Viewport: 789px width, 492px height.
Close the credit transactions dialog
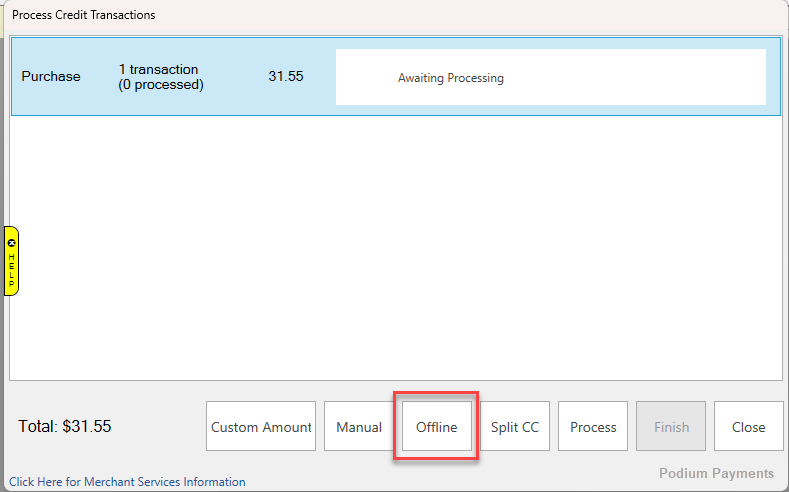click(x=748, y=427)
